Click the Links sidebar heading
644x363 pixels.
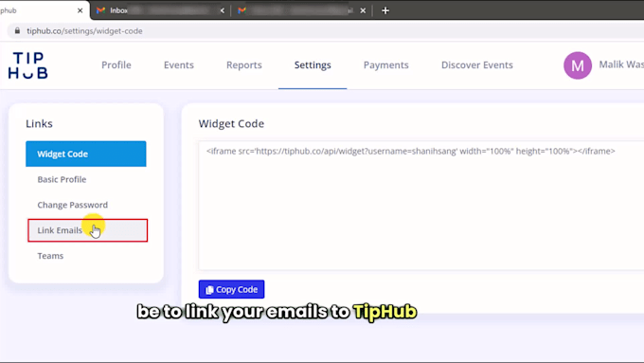point(39,124)
